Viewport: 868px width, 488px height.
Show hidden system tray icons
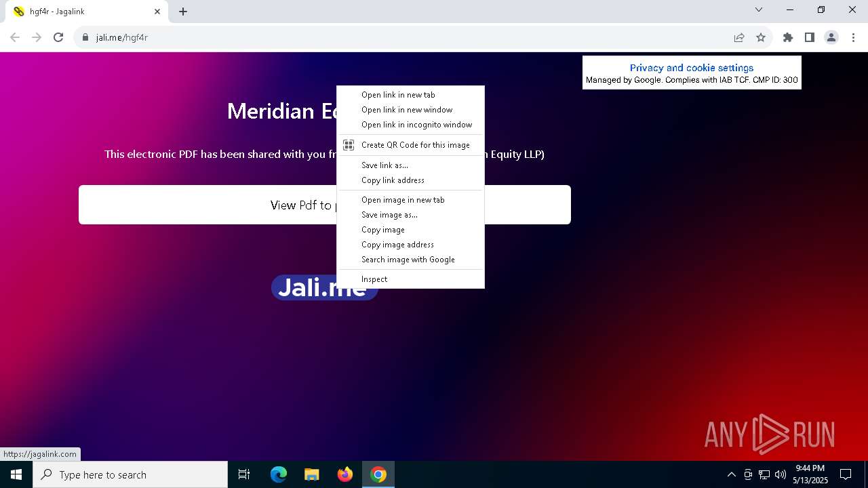[731, 474]
